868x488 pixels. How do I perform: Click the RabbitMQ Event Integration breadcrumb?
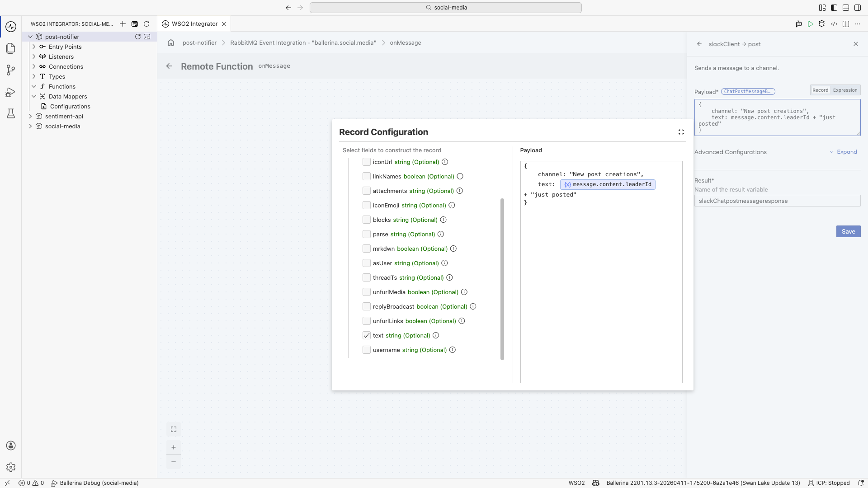pyautogui.click(x=303, y=42)
